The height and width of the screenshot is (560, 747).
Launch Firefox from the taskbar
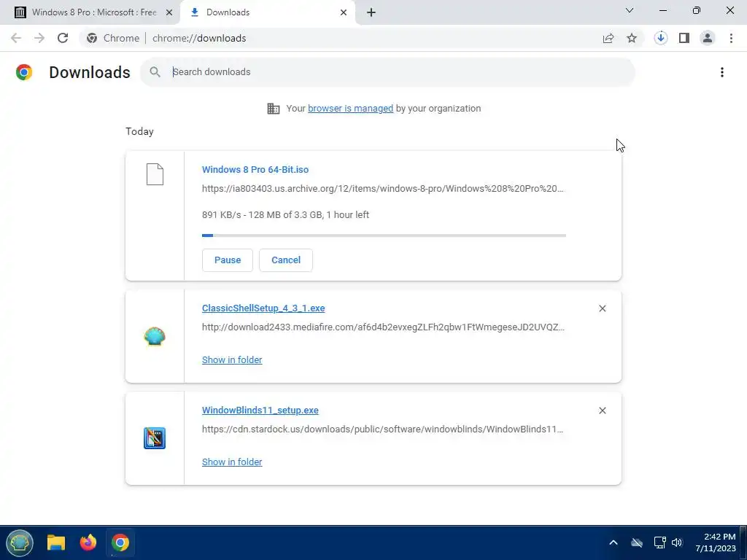pyautogui.click(x=88, y=542)
